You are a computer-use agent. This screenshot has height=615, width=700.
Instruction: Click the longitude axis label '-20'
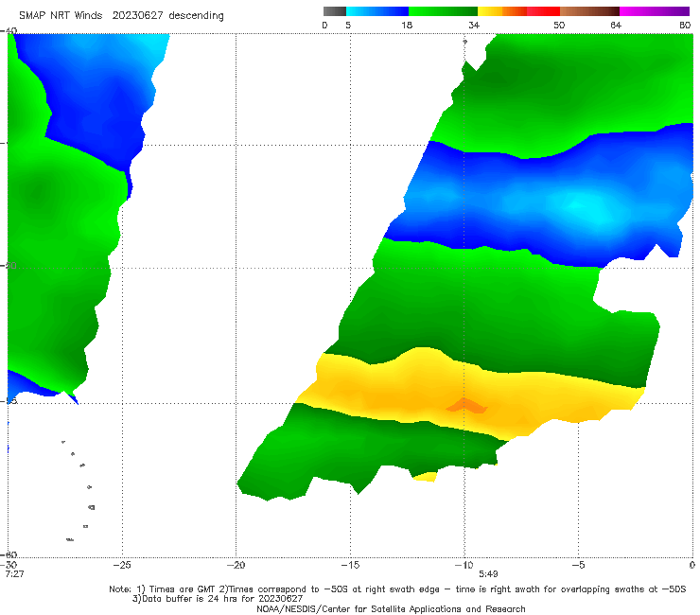pyautogui.click(x=236, y=565)
